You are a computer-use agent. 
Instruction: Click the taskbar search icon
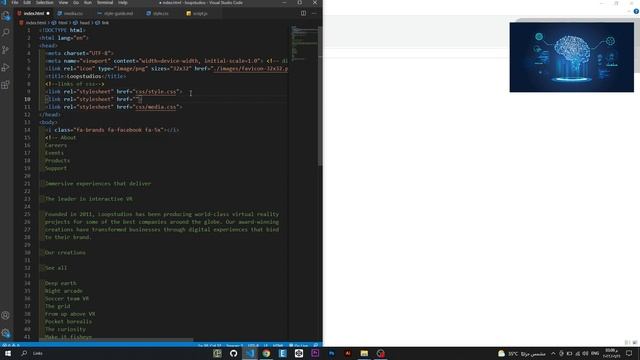(24, 353)
